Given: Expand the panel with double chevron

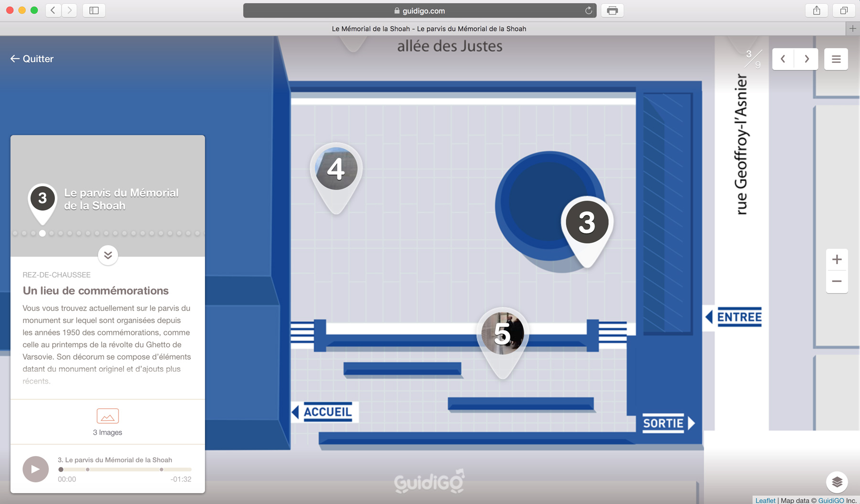Looking at the screenshot, I should click(x=108, y=255).
